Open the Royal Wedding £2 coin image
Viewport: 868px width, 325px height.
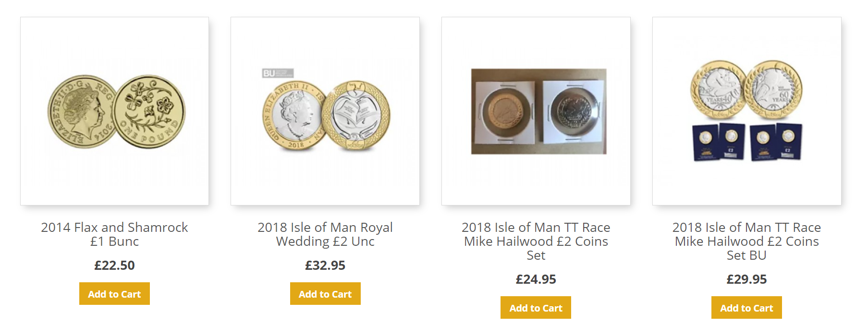click(x=325, y=111)
